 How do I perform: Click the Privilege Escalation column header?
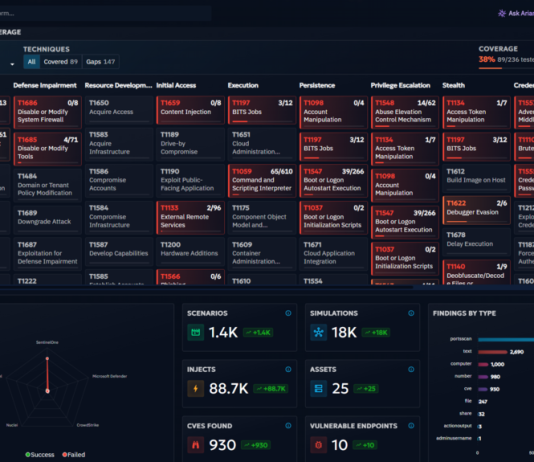(400, 85)
